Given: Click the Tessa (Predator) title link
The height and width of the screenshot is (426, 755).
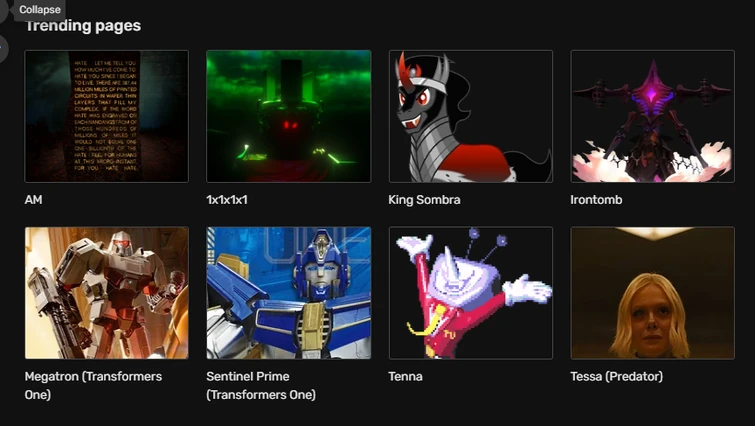Looking at the screenshot, I should click(616, 376).
